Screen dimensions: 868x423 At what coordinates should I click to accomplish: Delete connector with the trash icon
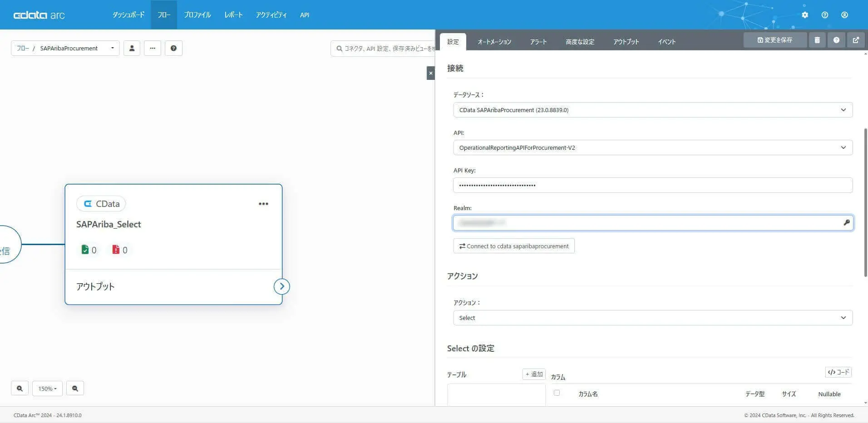tap(817, 40)
